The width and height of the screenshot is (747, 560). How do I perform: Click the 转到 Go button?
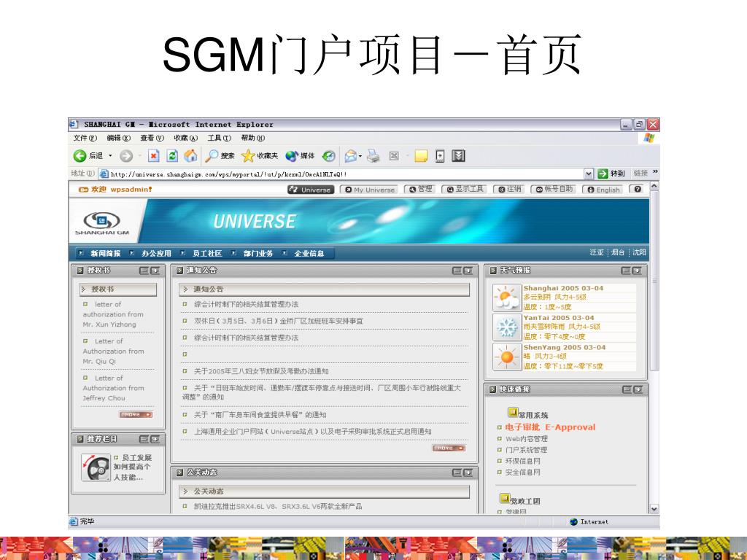click(611, 174)
